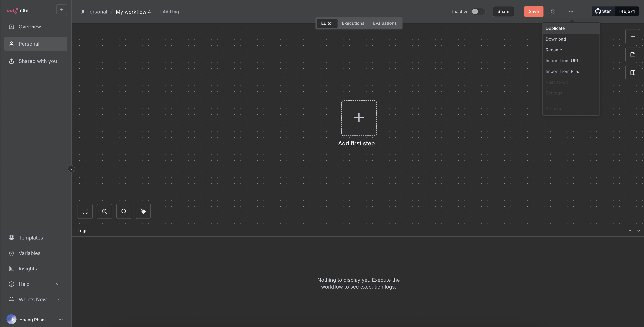Click the add sticky note icon
644x327 pixels.
[633, 55]
